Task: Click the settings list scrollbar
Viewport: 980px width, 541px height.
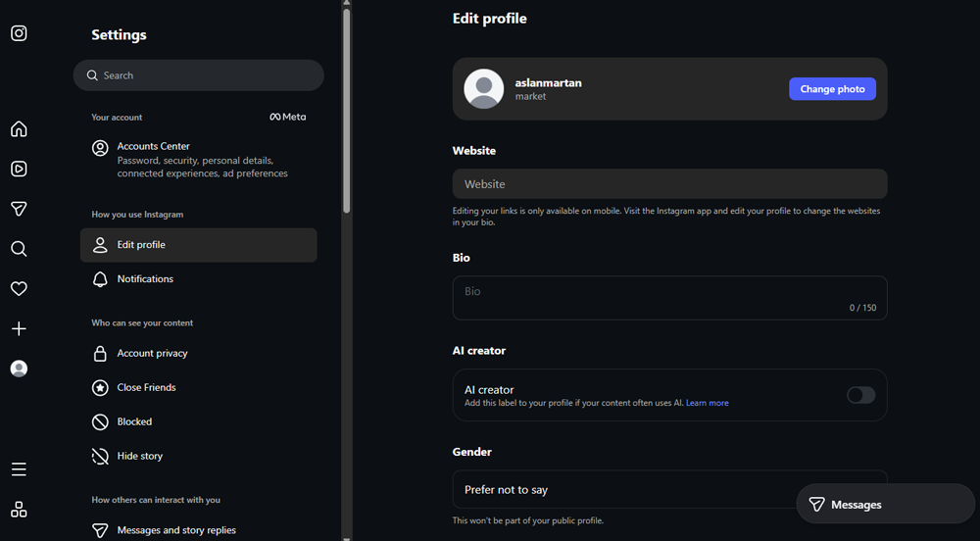Action: 347,111
